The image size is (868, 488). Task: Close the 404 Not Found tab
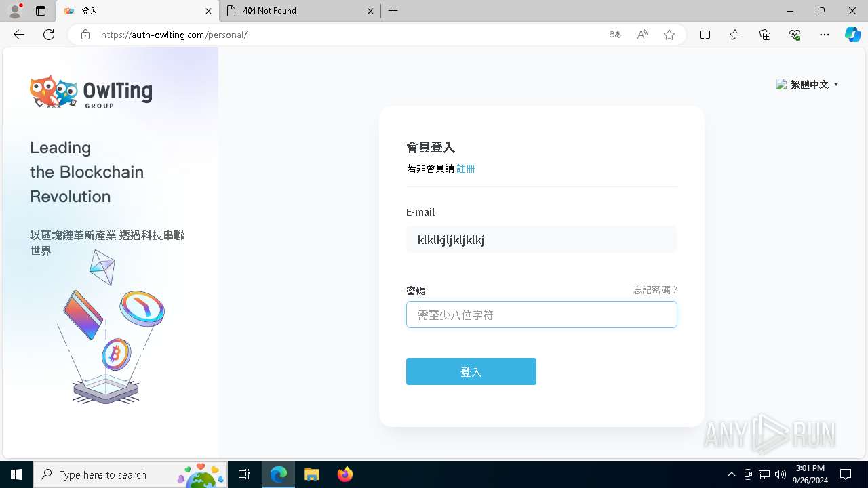(x=370, y=11)
